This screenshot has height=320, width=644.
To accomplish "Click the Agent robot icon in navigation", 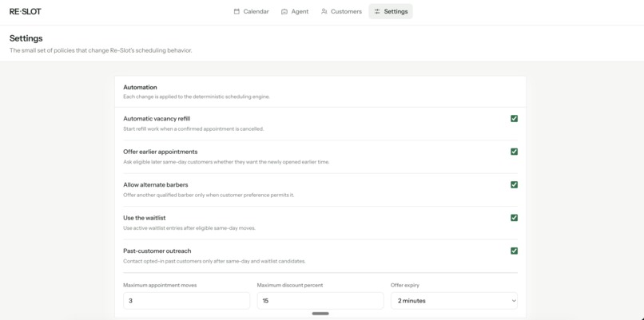I will tap(284, 11).
